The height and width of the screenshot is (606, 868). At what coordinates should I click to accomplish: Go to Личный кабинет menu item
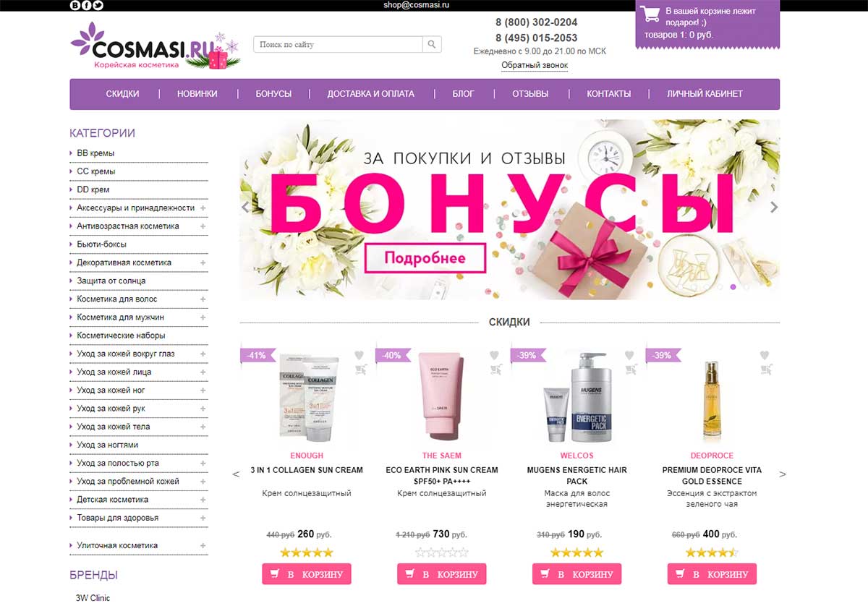705,94
